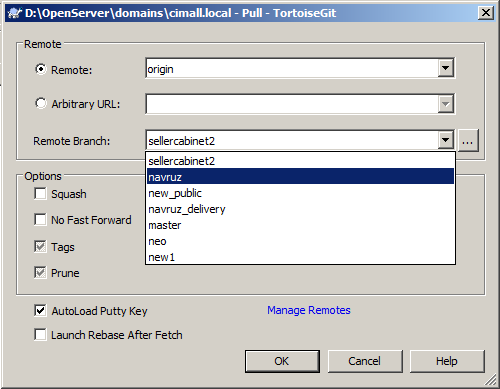Open the Arbitrary URL dropdown arrow
The height and width of the screenshot is (389, 500).
click(445, 104)
